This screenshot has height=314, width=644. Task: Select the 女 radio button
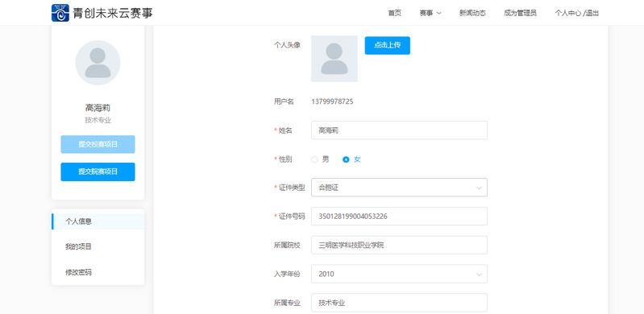346,159
